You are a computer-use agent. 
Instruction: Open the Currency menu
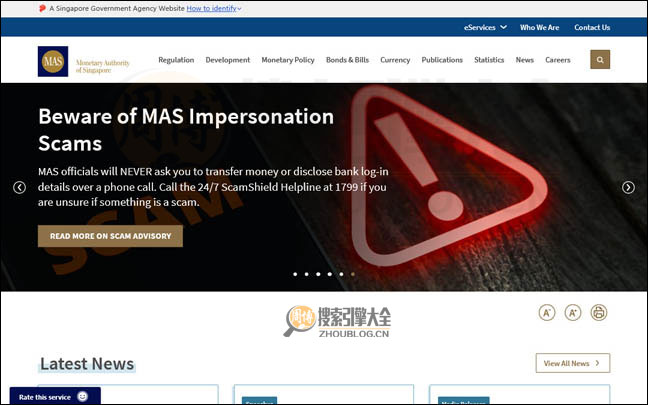[x=395, y=60]
